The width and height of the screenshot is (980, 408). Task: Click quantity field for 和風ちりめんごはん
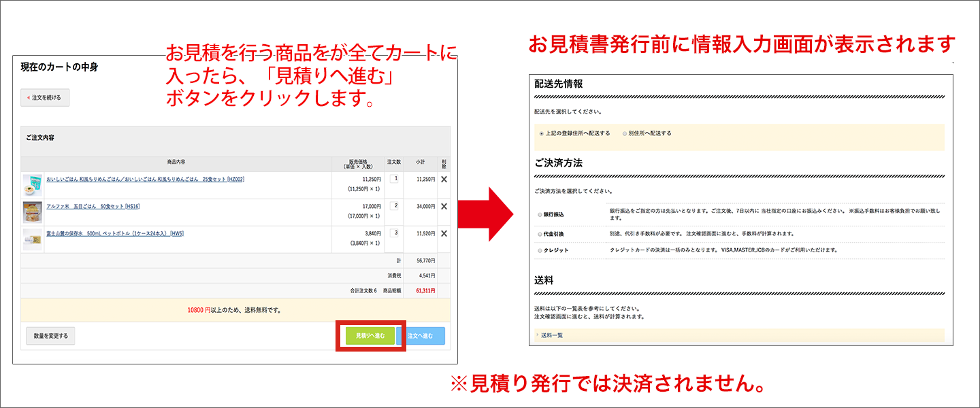tap(395, 178)
